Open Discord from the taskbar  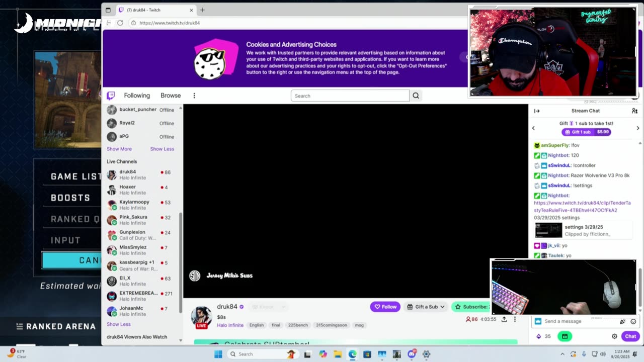coord(412,354)
